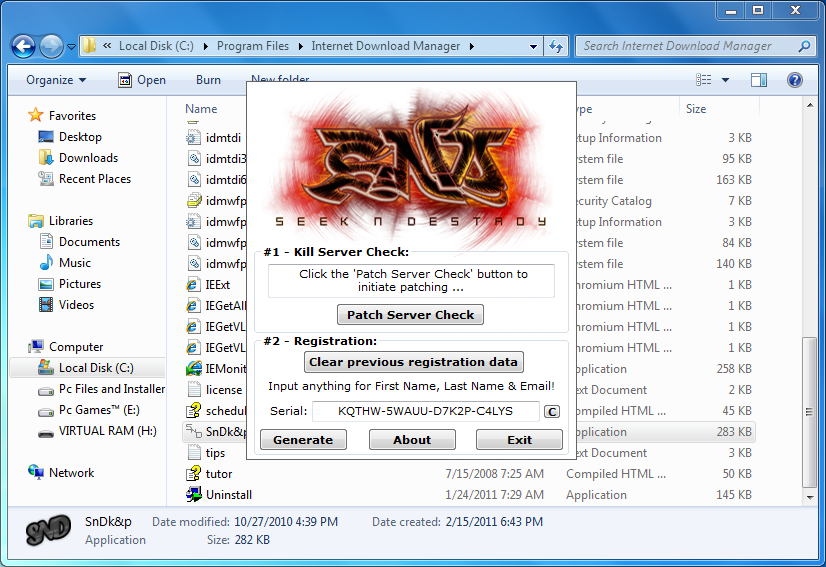Open Pc Files and Installer drive
This screenshot has width=826, height=567.
tap(101, 389)
